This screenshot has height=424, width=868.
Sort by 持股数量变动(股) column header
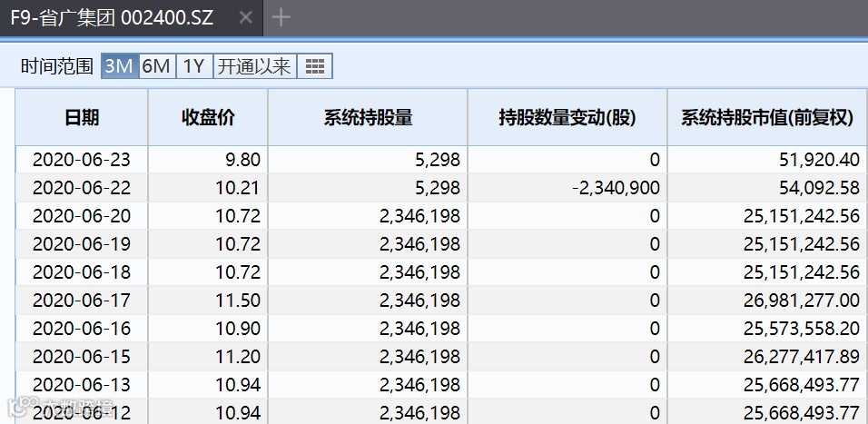tap(567, 117)
